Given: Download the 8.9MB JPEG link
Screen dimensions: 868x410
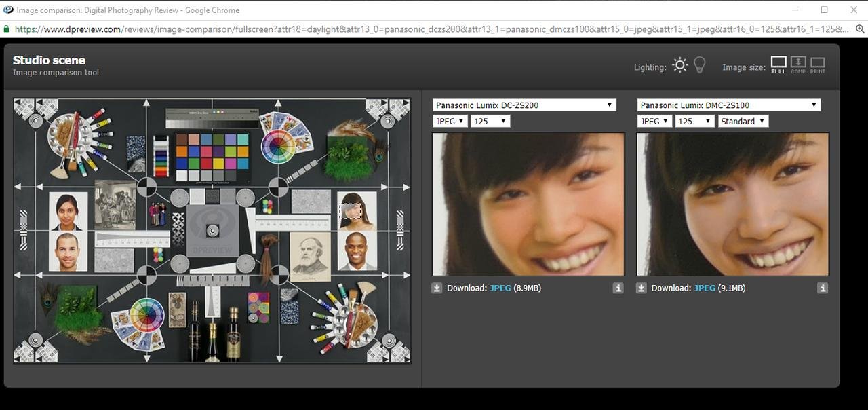Looking at the screenshot, I should [x=500, y=288].
